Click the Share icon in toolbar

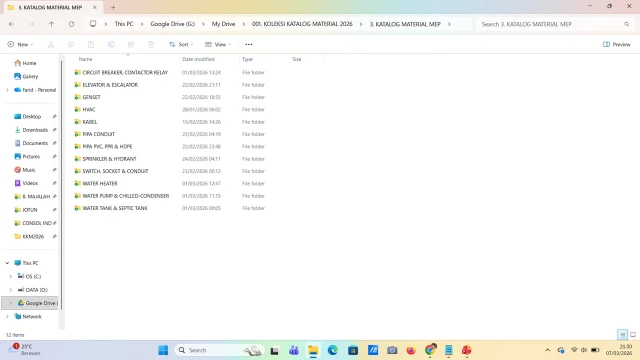pyautogui.click(x=131, y=44)
